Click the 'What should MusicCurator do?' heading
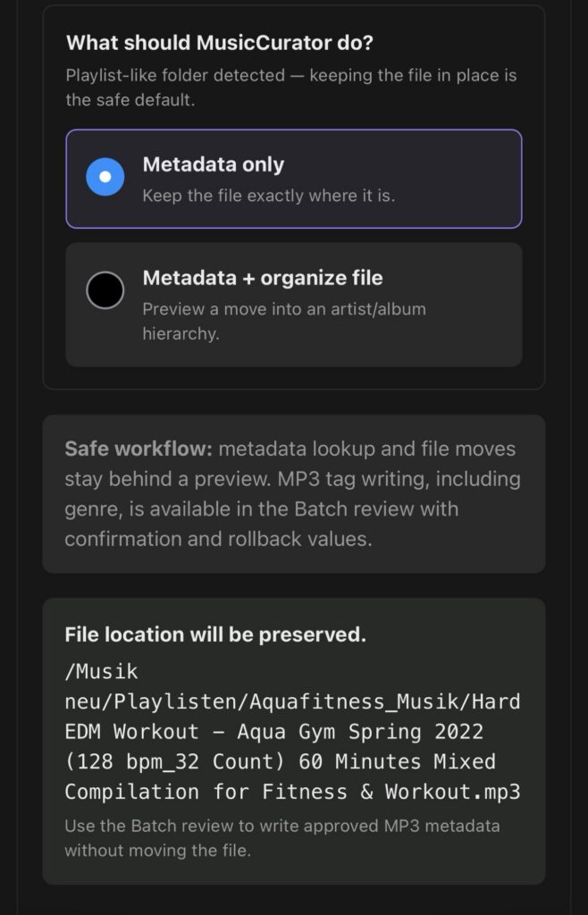The height and width of the screenshot is (915, 588). click(x=219, y=43)
